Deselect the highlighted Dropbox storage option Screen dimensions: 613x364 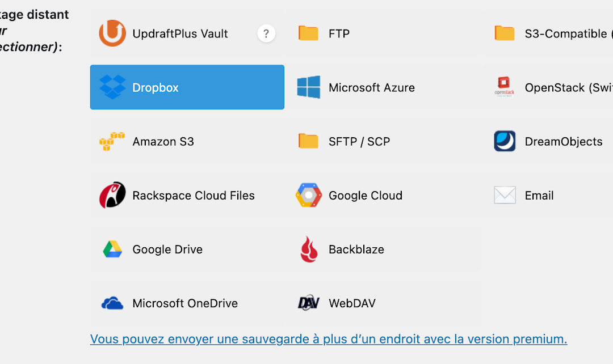pos(187,87)
